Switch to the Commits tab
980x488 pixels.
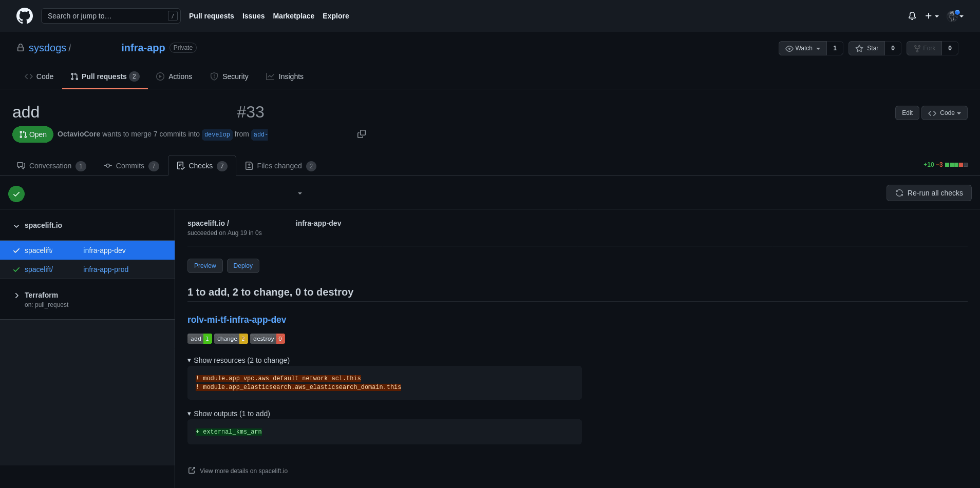131,166
